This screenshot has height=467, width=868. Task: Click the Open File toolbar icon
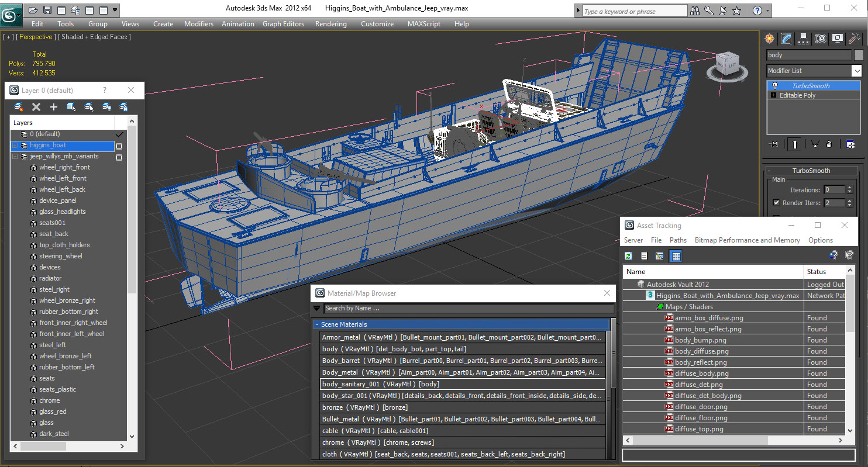[x=33, y=10]
